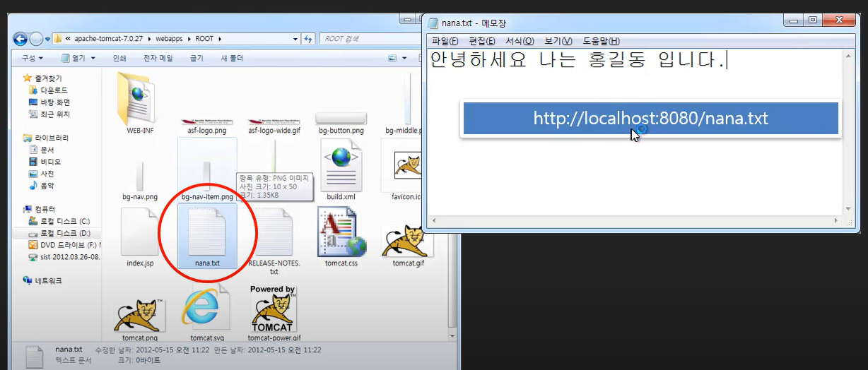Refresh the Explorer address bar
Image resolution: width=868 pixels, height=370 pixels.
point(309,38)
